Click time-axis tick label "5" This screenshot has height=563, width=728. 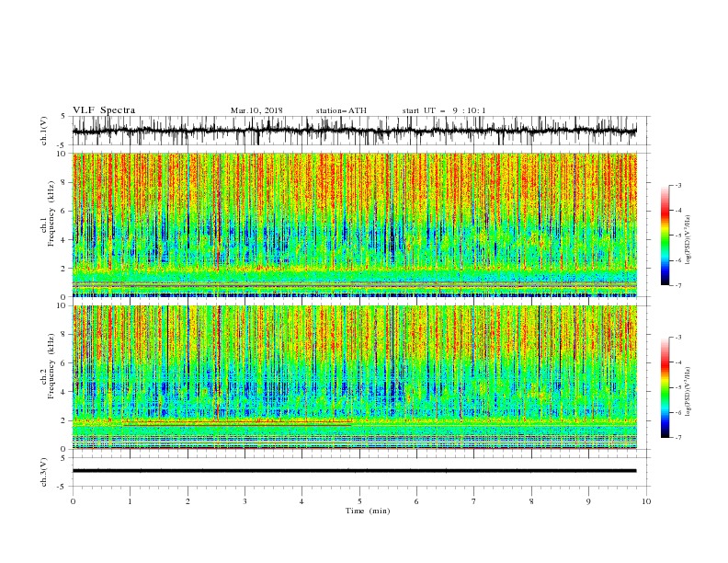tap(359, 501)
